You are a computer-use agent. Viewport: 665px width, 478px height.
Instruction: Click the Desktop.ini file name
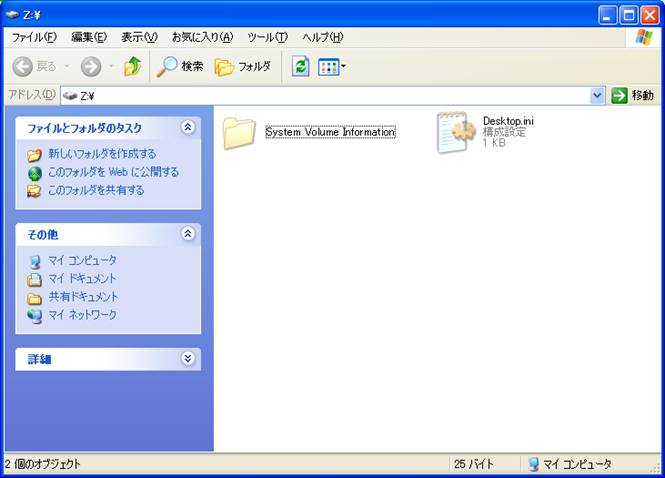pyautogui.click(x=508, y=121)
